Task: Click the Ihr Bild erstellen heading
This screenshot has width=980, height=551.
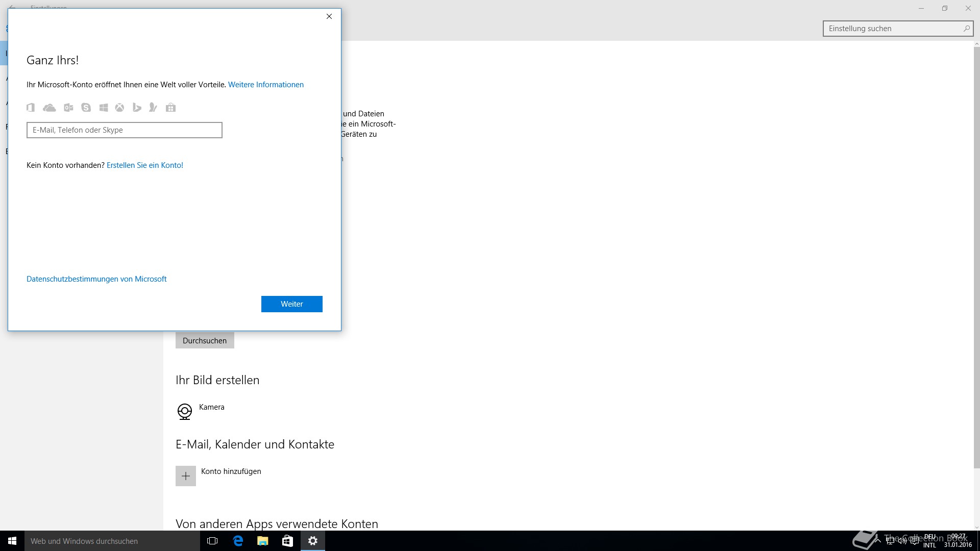Action: pos(217,380)
